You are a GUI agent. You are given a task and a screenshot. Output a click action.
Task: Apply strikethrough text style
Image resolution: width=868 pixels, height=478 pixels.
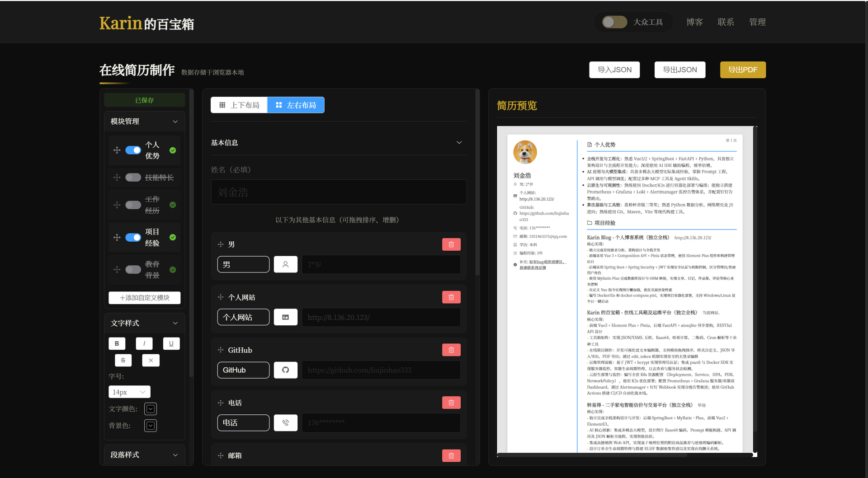pos(123,360)
